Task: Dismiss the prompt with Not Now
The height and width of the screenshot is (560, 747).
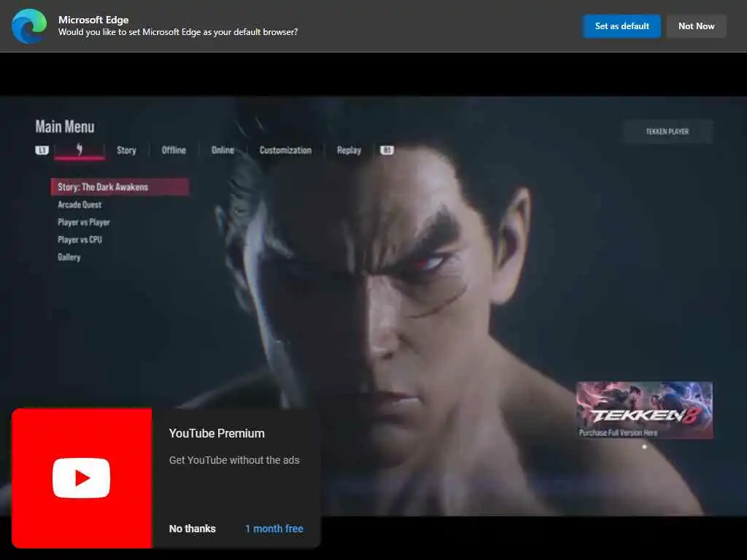Action: point(696,26)
